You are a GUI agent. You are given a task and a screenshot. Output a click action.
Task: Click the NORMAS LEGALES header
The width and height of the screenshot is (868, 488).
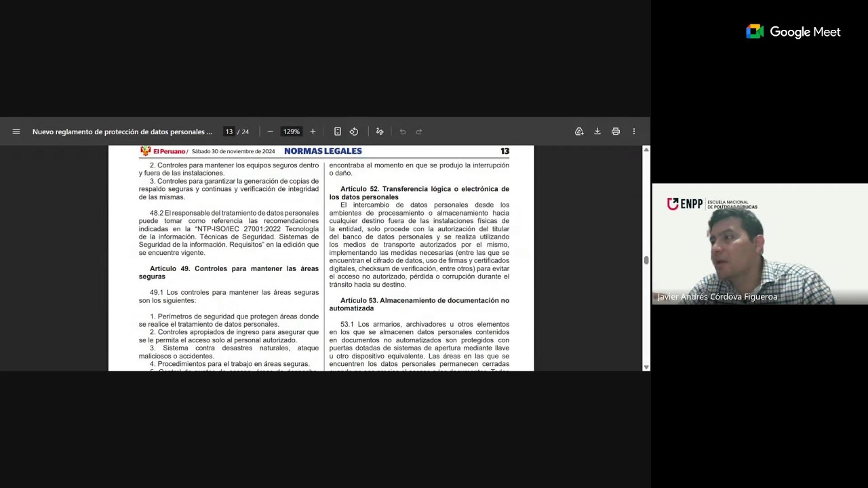(x=323, y=151)
